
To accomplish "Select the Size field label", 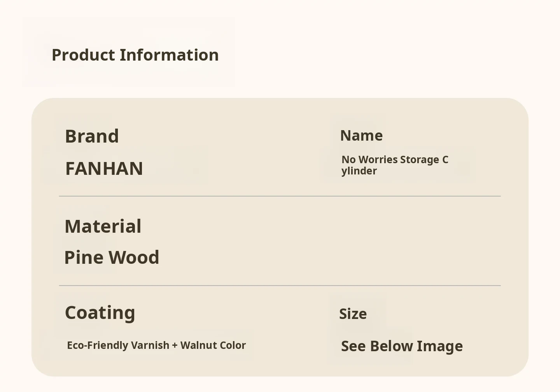I will (x=353, y=314).
